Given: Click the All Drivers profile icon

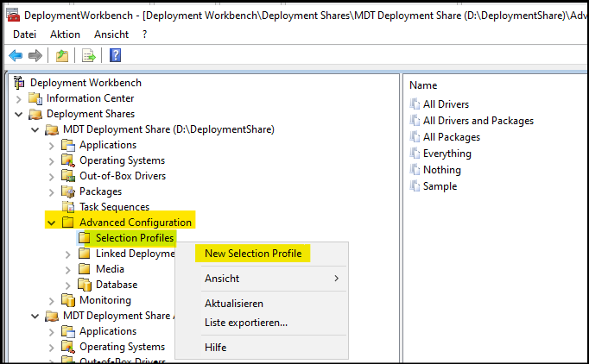Looking at the screenshot, I should tap(415, 104).
